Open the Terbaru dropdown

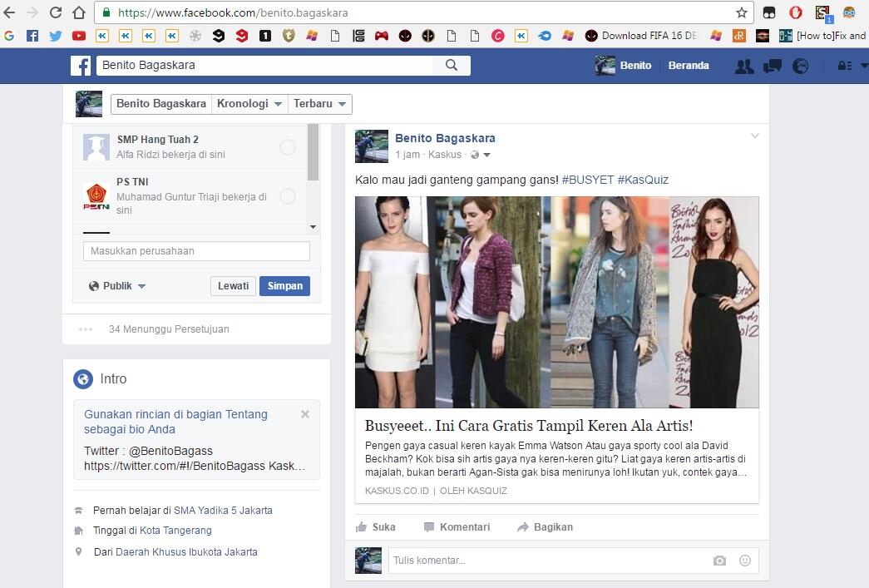coord(320,104)
